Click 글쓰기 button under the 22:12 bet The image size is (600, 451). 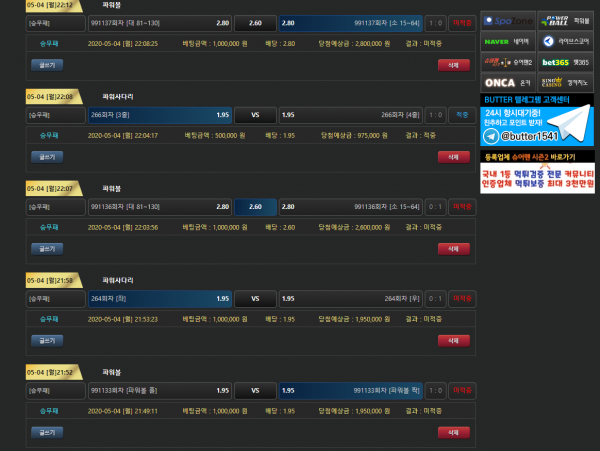click(x=46, y=64)
